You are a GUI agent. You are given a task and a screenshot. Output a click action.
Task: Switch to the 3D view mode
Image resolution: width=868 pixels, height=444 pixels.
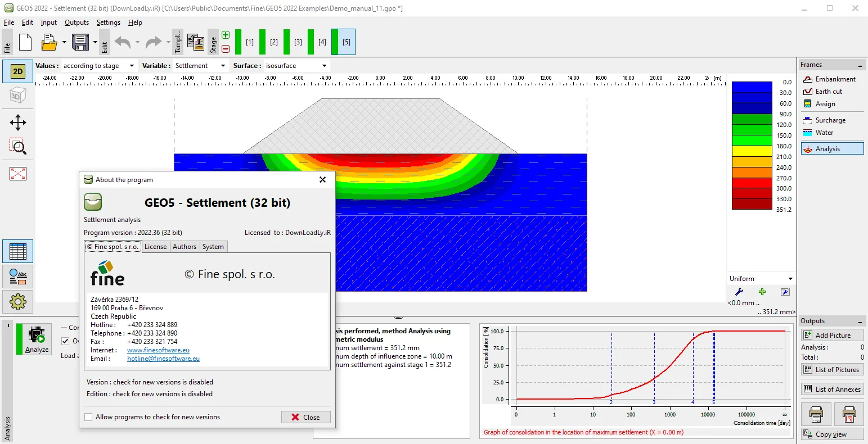click(18, 96)
